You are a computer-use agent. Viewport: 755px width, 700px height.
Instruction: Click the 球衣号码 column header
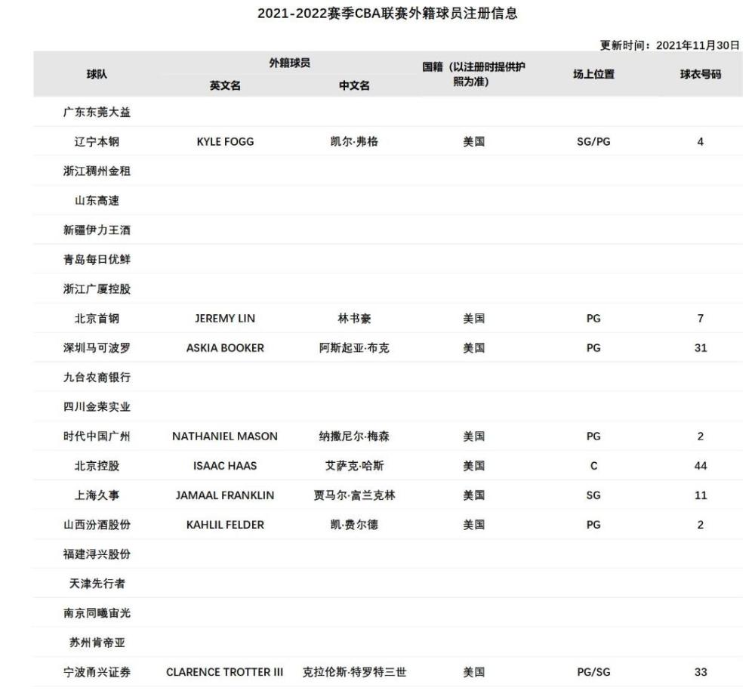(x=701, y=74)
